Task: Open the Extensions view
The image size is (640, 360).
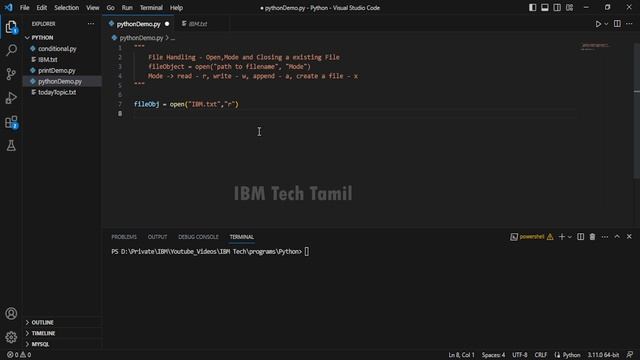Action: point(11,122)
